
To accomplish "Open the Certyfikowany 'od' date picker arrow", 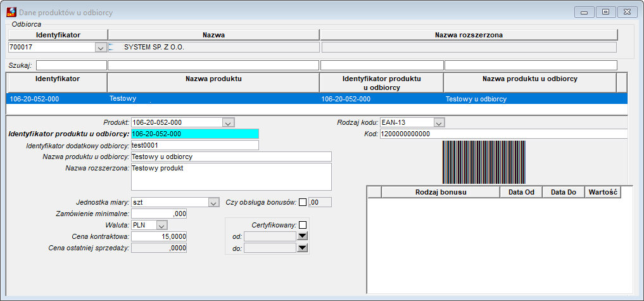I will coord(303,236).
